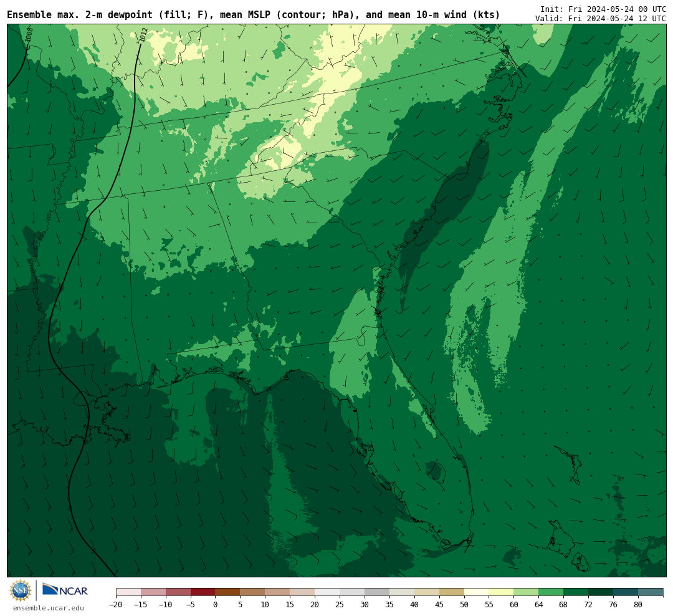
Task: Click the Valid time label
Action: pyautogui.click(x=601, y=19)
